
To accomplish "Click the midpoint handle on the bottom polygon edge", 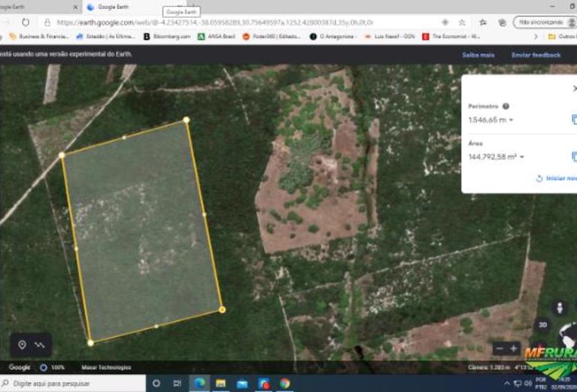I will click(x=156, y=326).
